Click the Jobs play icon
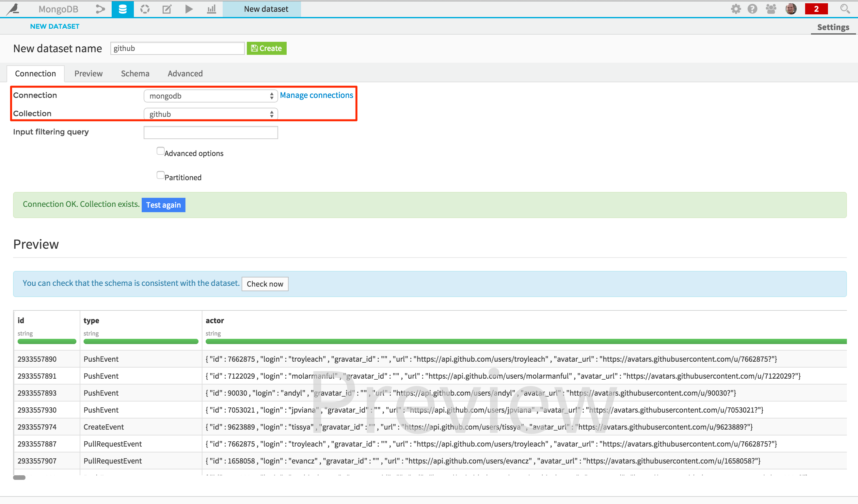Screen dimensions: 858x504 pos(189,9)
